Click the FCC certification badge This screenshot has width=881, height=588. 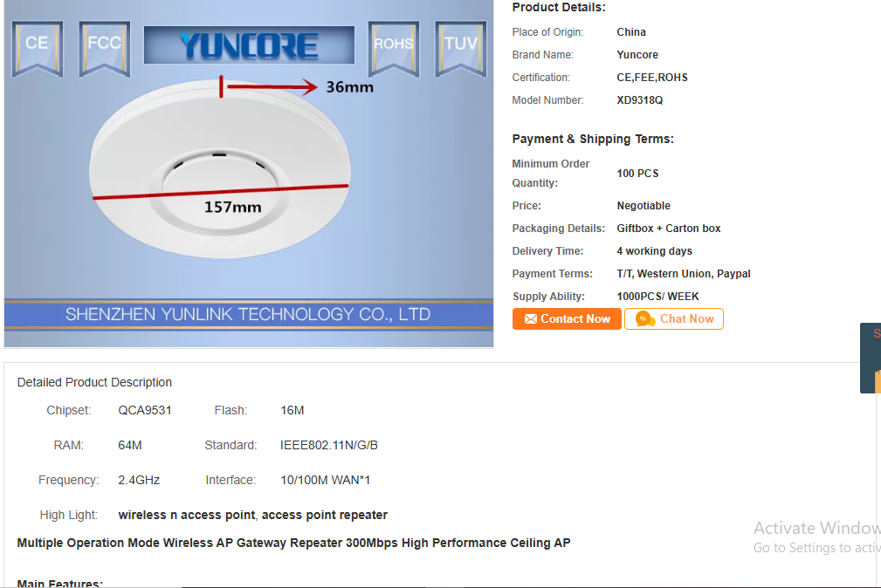105,49
